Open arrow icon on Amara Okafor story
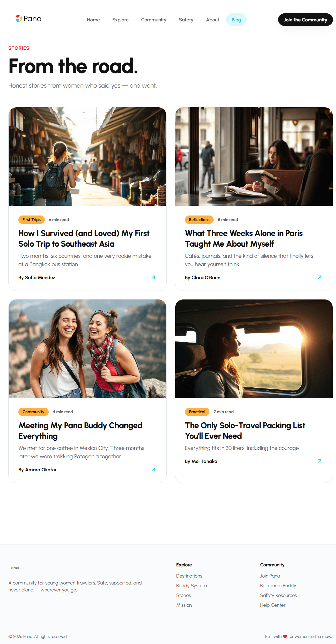 pos(153,470)
